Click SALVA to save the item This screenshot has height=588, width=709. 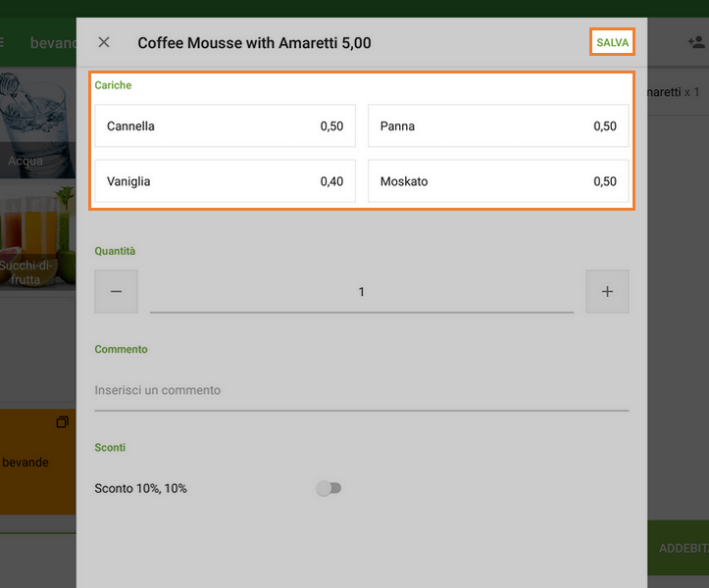pyautogui.click(x=612, y=43)
